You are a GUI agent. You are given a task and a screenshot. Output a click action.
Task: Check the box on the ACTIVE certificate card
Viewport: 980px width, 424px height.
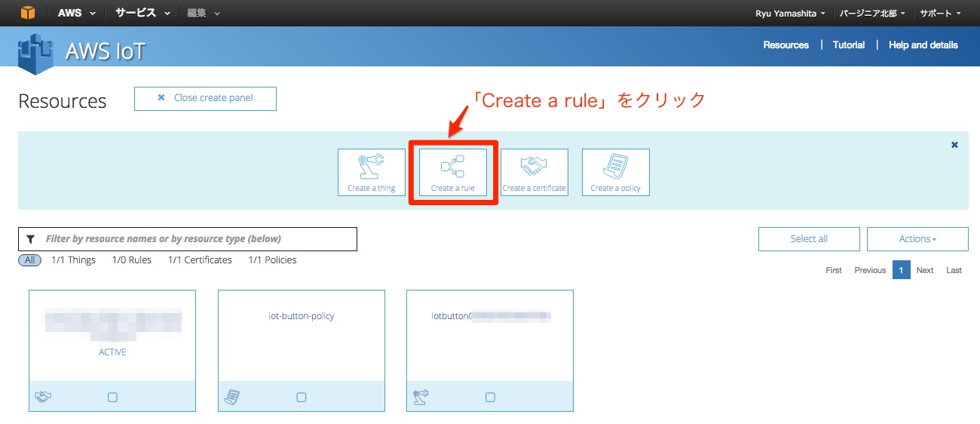point(112,397)
